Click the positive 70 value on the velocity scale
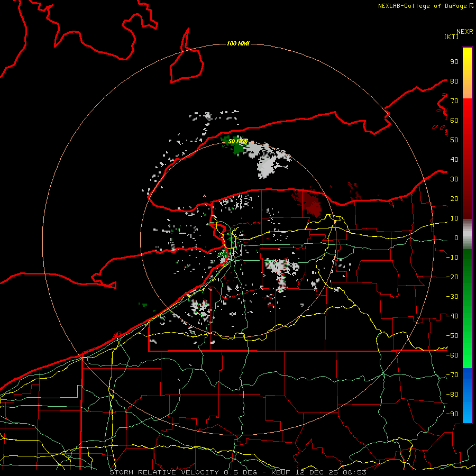This screenshot has height=476, width=476. [454, 101]
